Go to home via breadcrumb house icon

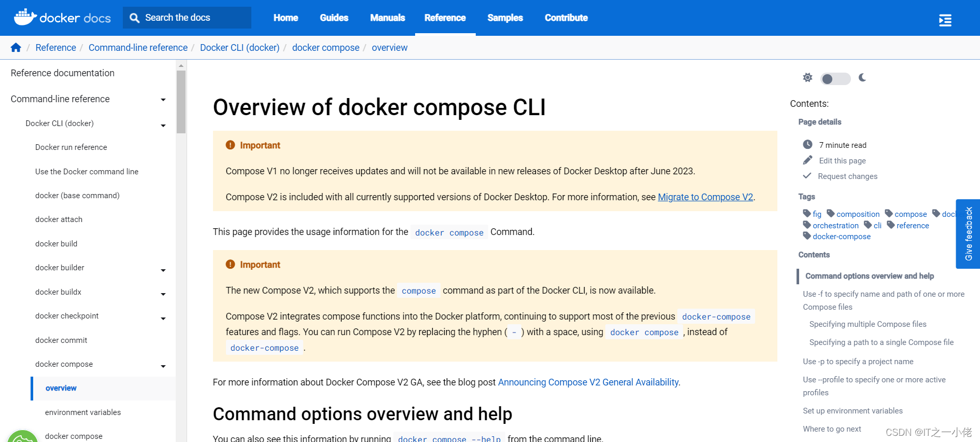[x=16, y=48]
